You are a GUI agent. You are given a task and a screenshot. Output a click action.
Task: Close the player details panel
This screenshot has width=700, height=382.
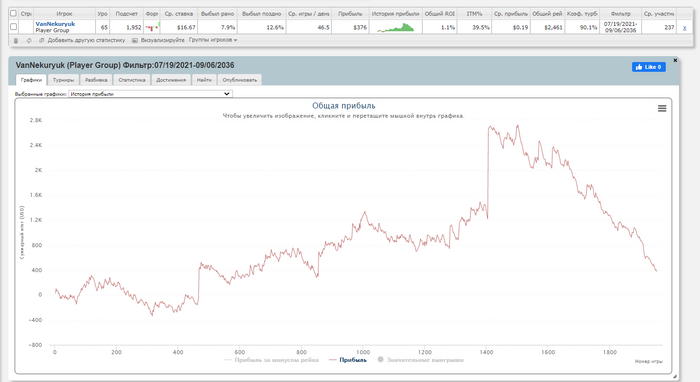click(x=675, y=60)
